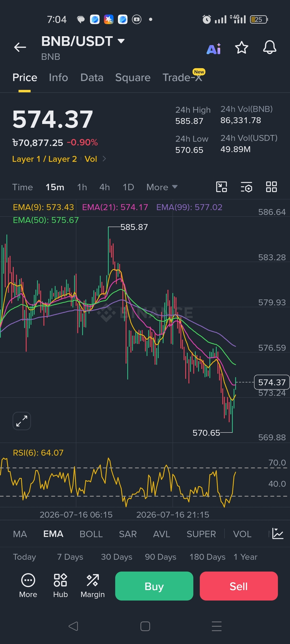Tap the current price tag 574.37 on axis
This screenshot has height=644, width=290.
click(272, 382)
